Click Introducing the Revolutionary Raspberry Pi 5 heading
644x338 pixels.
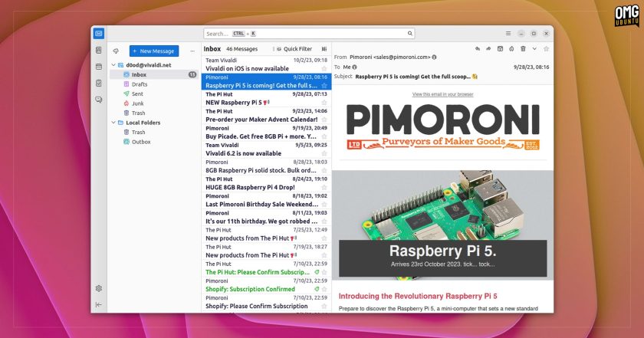point(418,296)
